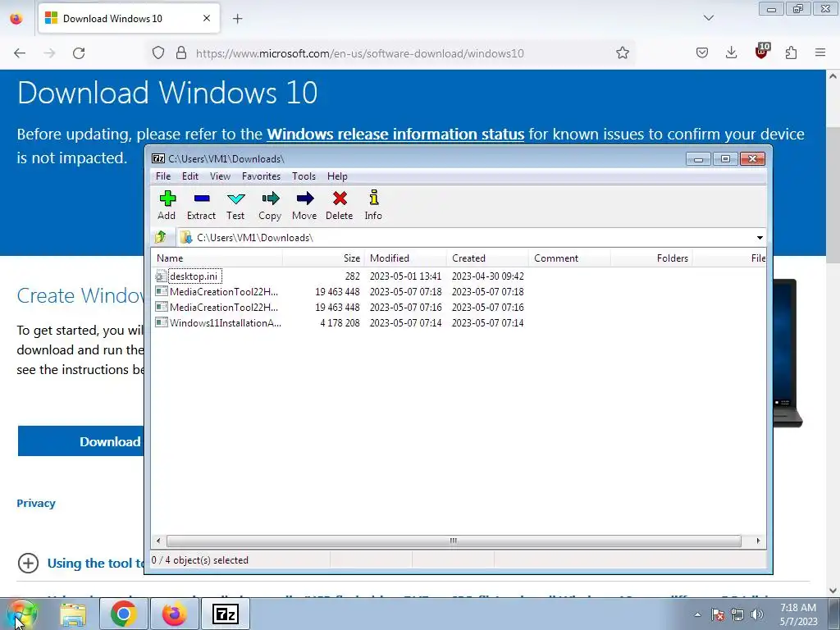Run Test on archives via toolbar

pyautogui.click(x=235, y=205)
